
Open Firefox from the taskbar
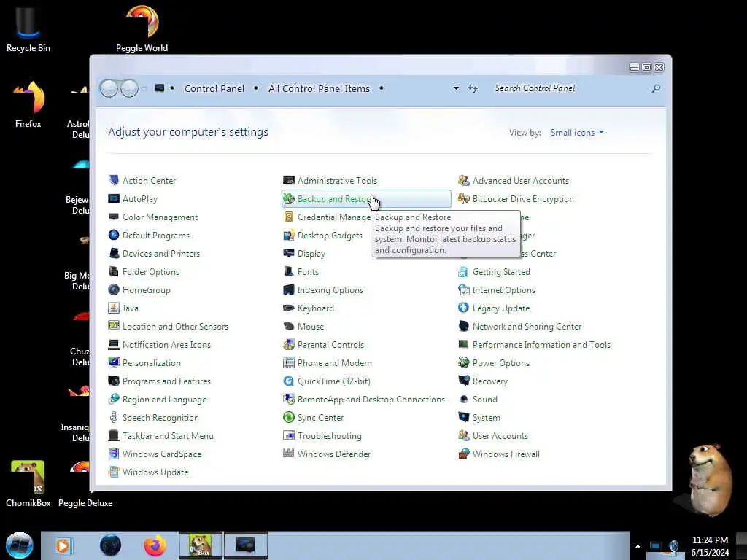[x=155, y=545]
